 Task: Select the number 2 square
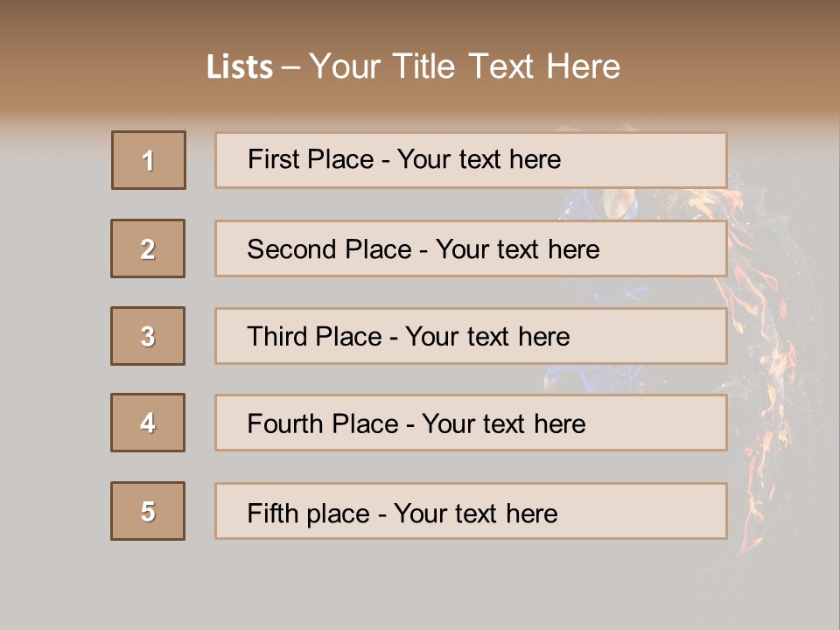(x=148, y=248)
